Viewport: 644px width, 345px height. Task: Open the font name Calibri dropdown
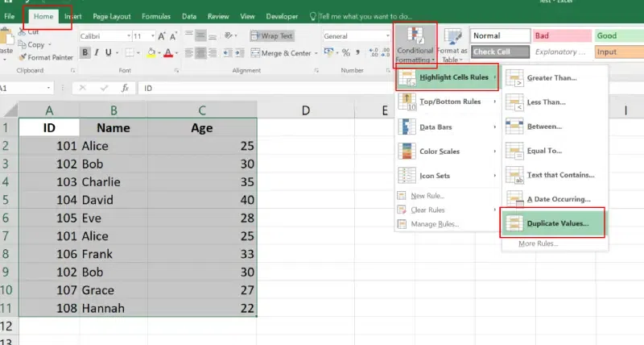(x=129, y=36)
